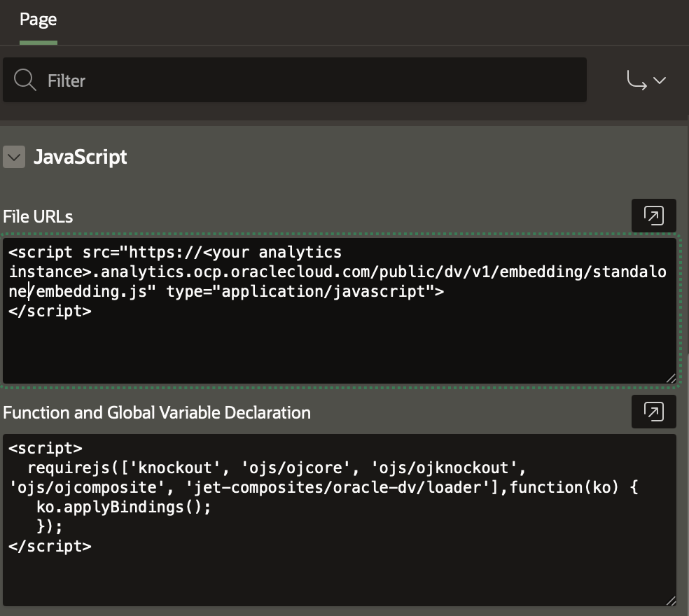Click the opening <script> line in Function declaration

[46, 448]
